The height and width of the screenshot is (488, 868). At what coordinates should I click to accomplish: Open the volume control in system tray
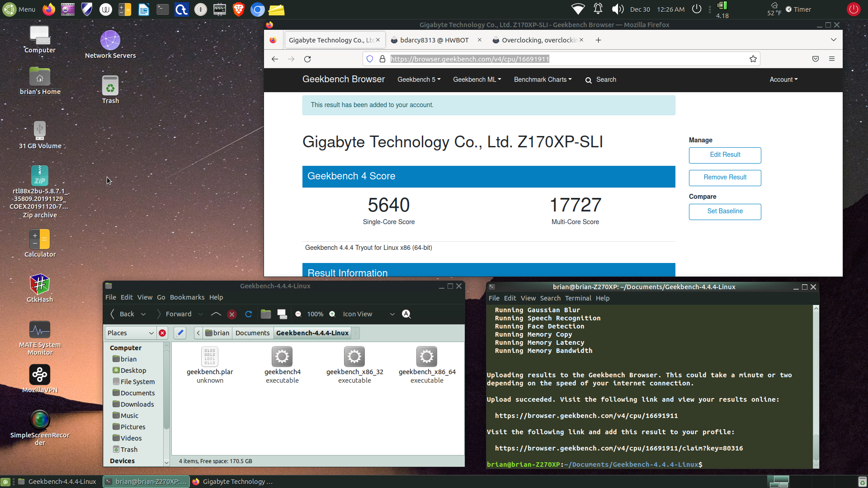(617, 9)
